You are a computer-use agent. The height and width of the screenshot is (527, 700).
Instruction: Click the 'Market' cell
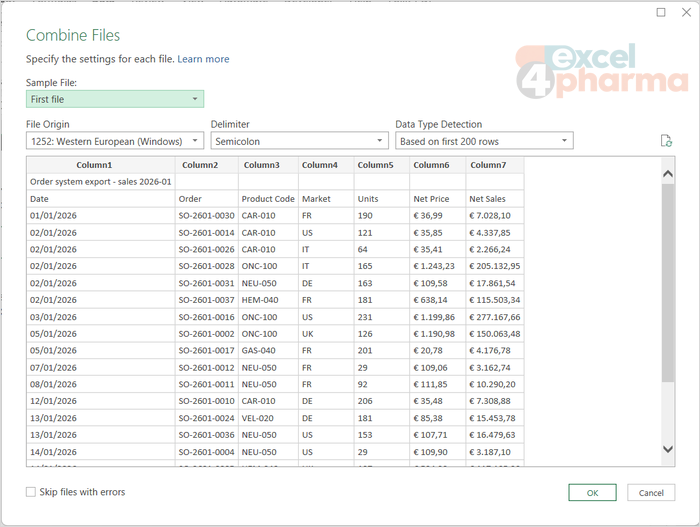[x=326, y=199]
